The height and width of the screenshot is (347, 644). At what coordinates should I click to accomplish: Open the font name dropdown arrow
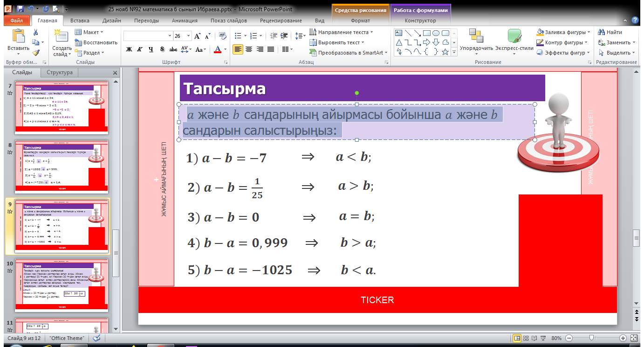pyautogui.click(x=170, y=36)
